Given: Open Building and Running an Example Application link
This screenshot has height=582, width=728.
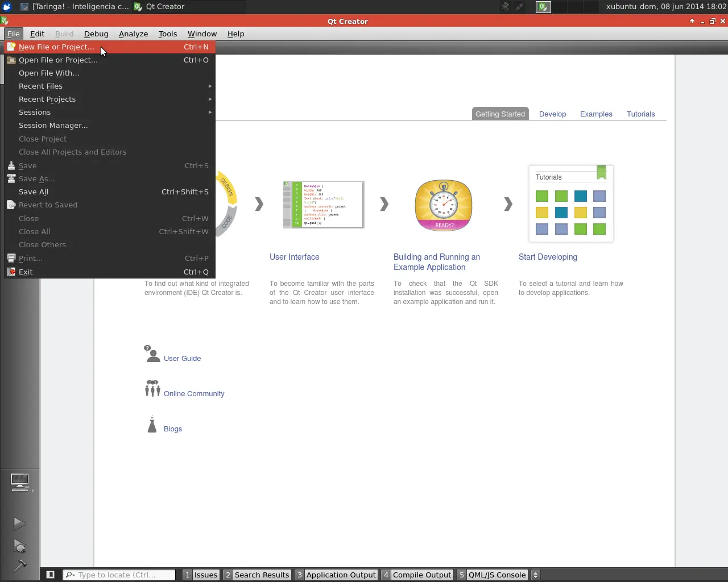Looking at the screenshot, I should coord(437,262).
